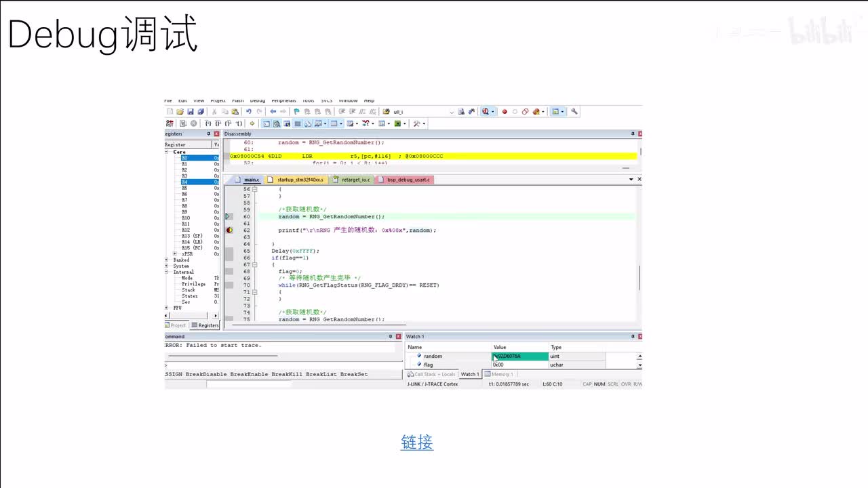Viewport: 868px width, 488px height.
Task: Collapse the Core register group
Action: [167, 152]
